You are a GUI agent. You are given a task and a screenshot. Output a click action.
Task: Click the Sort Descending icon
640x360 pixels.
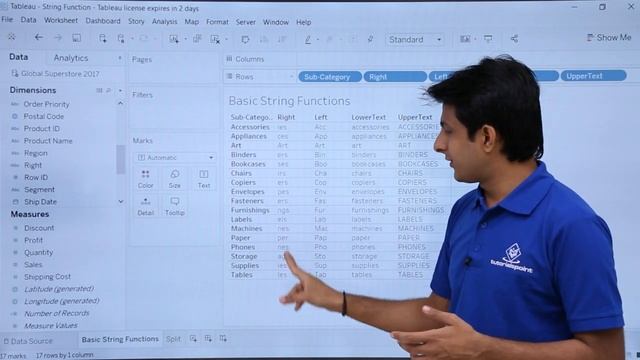[x=282, y=39]
